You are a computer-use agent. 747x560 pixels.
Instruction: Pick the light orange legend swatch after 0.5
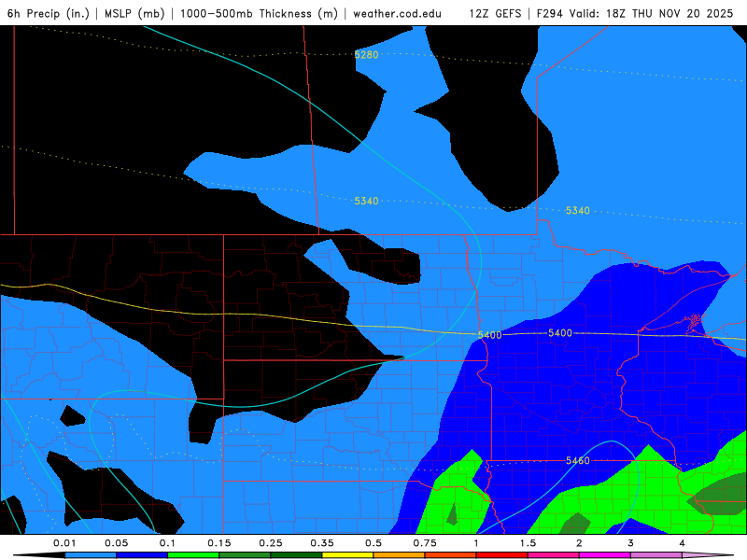coord(400,555)
